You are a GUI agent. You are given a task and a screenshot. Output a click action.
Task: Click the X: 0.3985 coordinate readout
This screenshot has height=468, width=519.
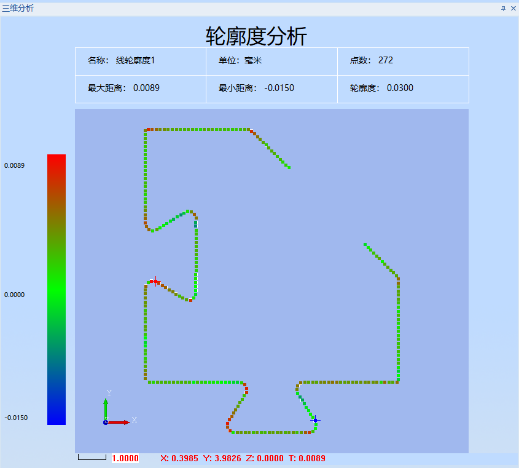[179, 458]
